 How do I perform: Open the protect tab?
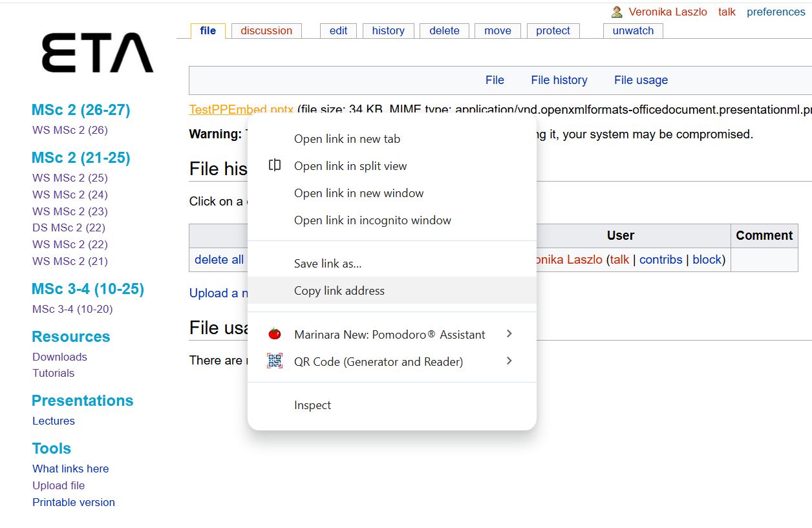coord(553,31)
